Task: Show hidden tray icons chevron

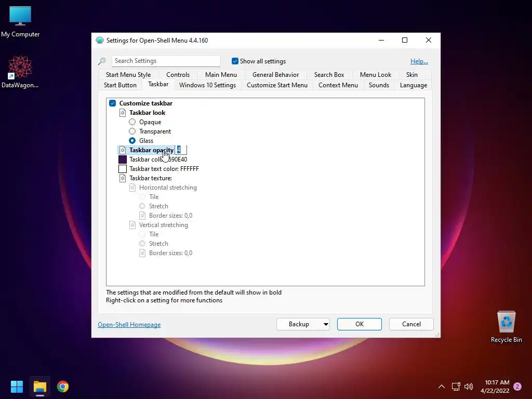Action: pyautogui.click(x=442, y=387)
